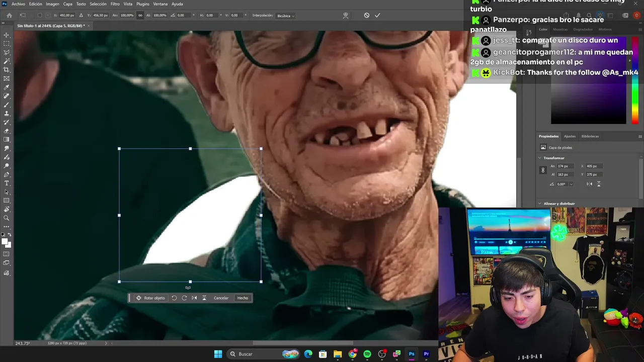Rotate 90° clockwise in the contextual bar

coord(184,298)
